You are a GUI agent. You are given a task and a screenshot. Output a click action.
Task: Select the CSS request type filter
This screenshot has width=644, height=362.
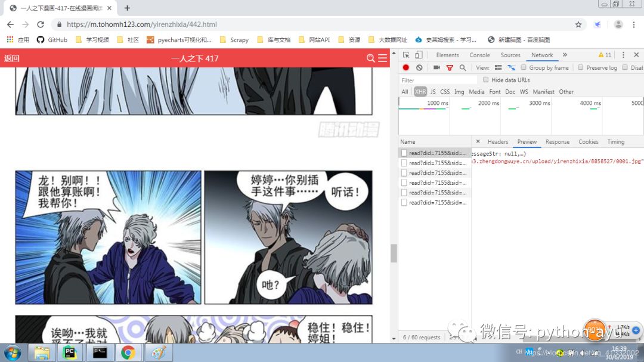445,92
